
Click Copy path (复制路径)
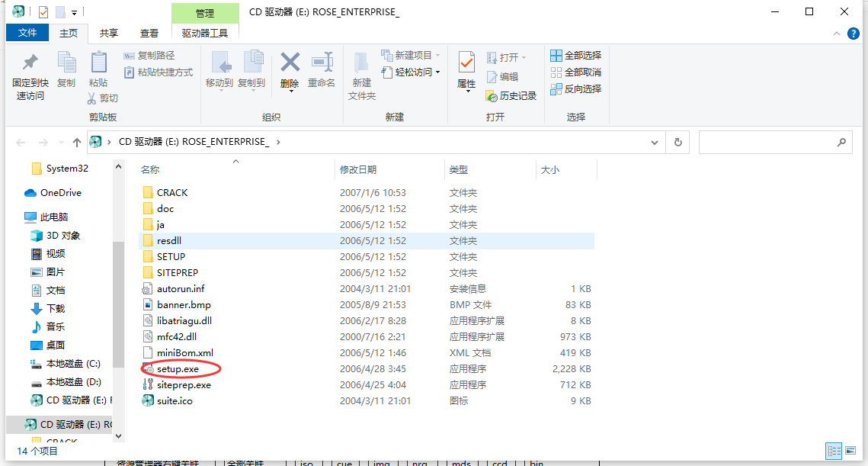149,56
